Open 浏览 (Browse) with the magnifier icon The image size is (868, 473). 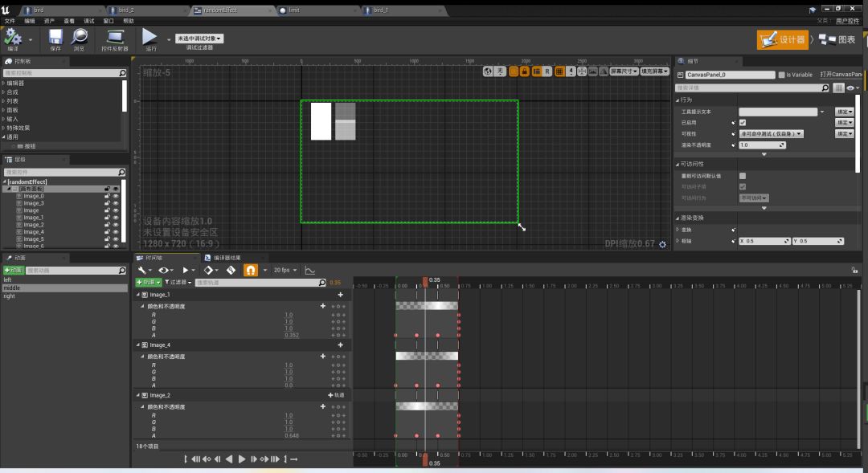pos(79,37)
